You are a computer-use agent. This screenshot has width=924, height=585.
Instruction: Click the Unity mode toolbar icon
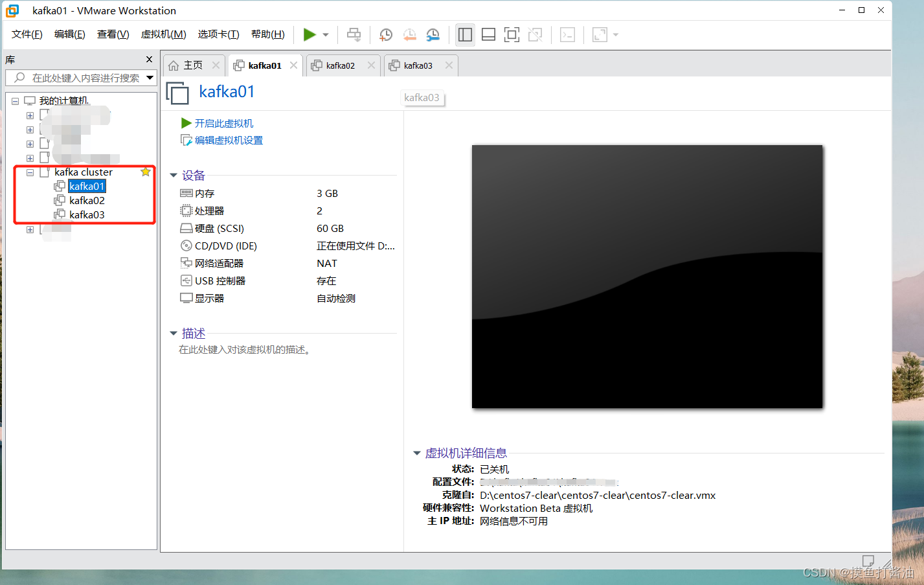(x=535, y=35)
